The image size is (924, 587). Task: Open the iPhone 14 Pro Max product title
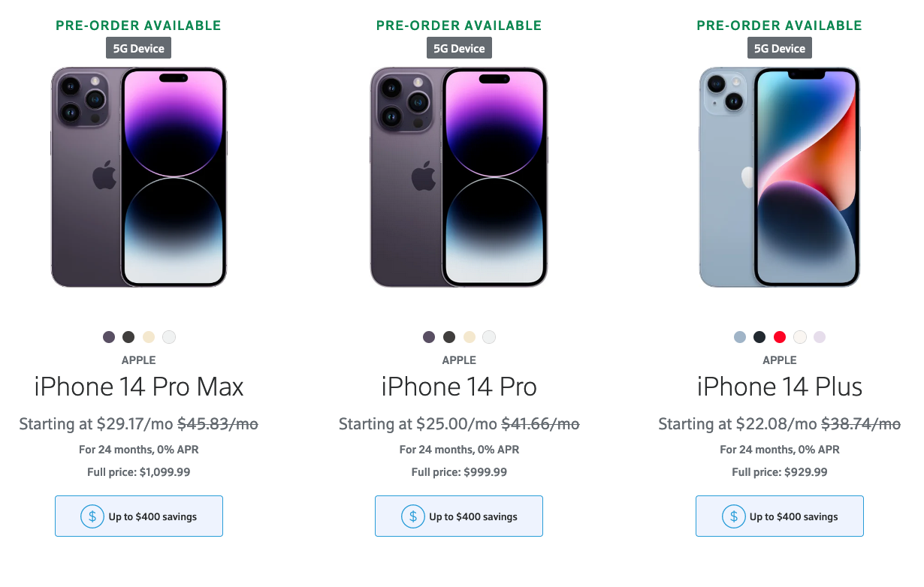point(139,387)
